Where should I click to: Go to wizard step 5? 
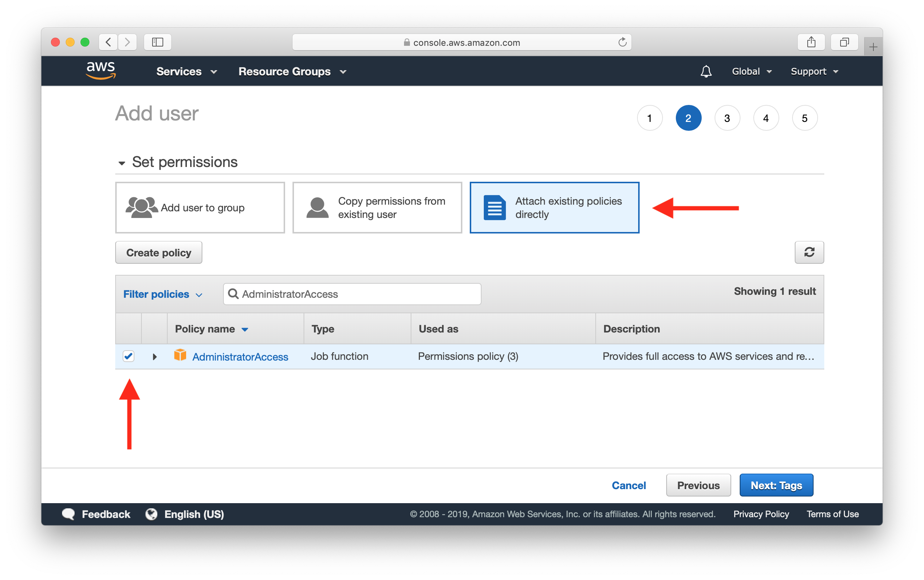(x=804, y=118)
